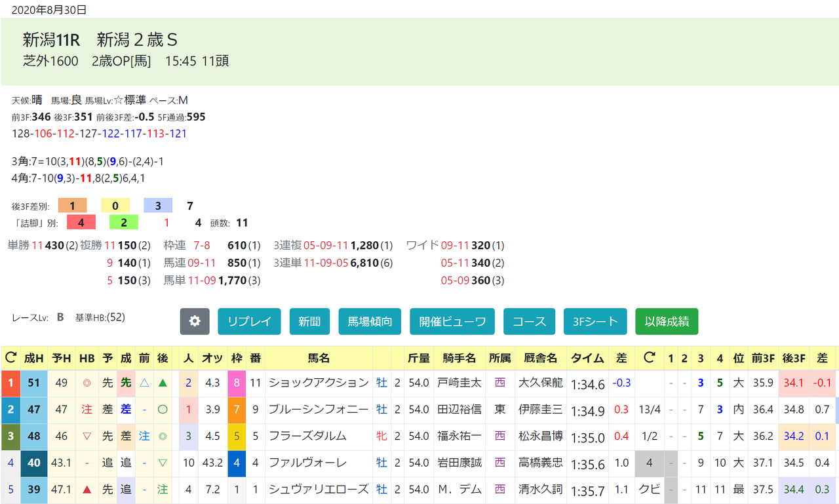Viewport: 839px width, 504px height.
Task: Click the 3連複 payout 1,280
Action: (364, 246)
